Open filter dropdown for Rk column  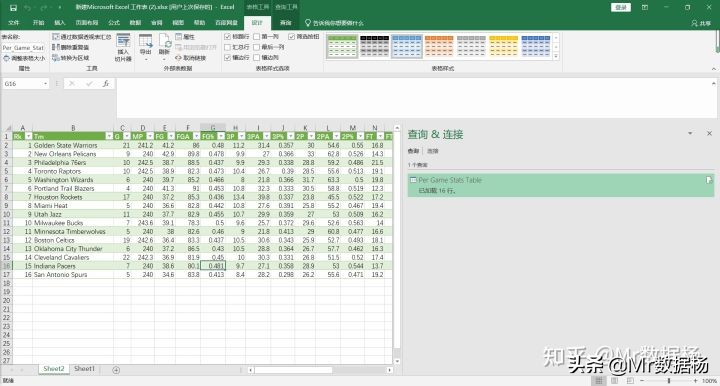tap(28, 136)
